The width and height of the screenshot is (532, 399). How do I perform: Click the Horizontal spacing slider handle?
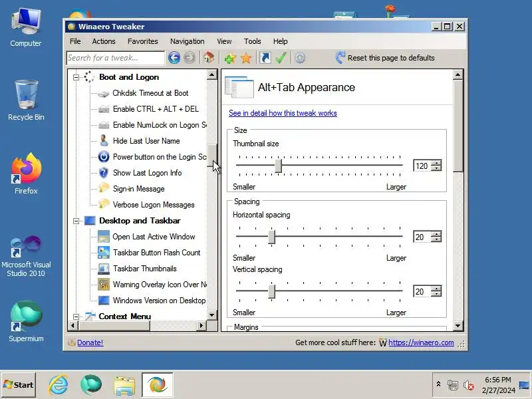coord(272,237)
